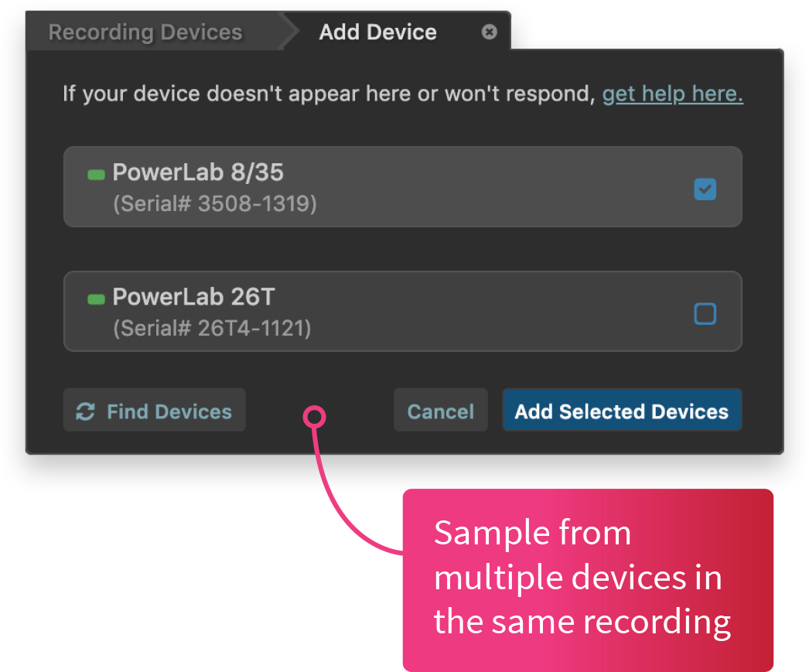
Task: Click the pink callout circle marker
Action: pos(314,418)
